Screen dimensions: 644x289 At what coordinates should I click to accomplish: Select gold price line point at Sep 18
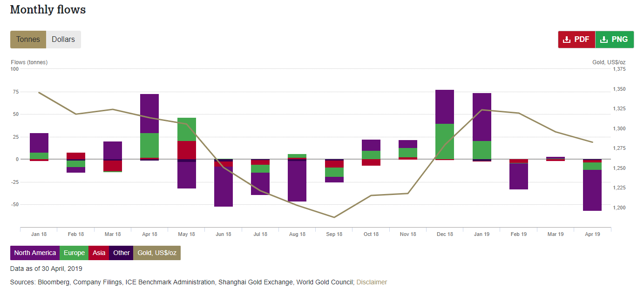(x=334, y=217)
